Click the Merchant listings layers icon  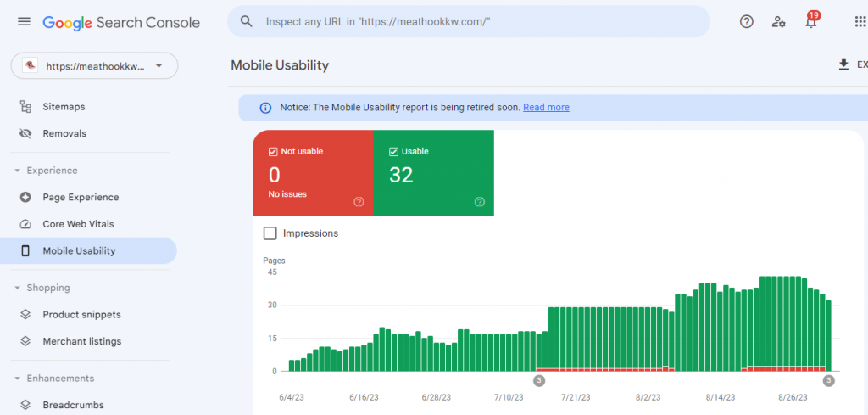(25, 341)
